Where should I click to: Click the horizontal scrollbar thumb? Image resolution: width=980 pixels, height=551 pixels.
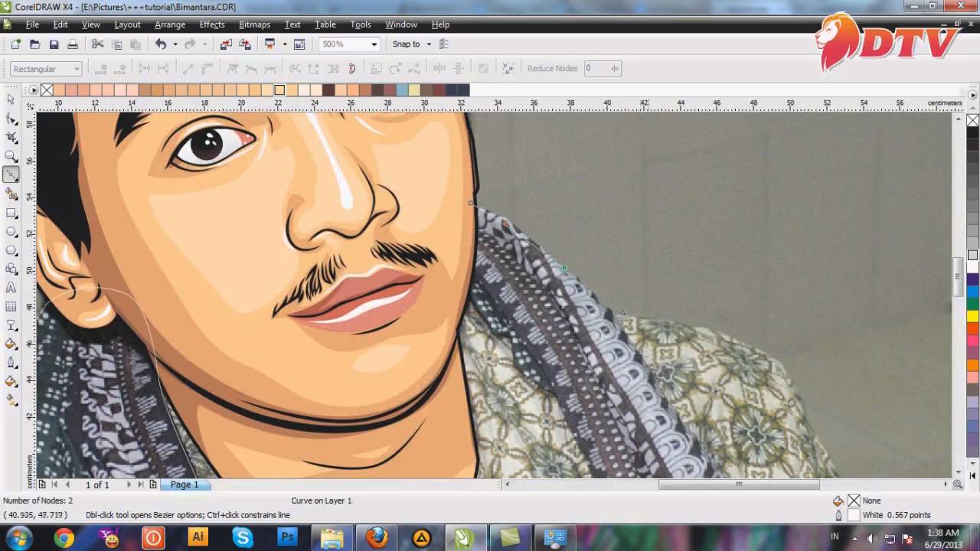click(x=739, y=484)
